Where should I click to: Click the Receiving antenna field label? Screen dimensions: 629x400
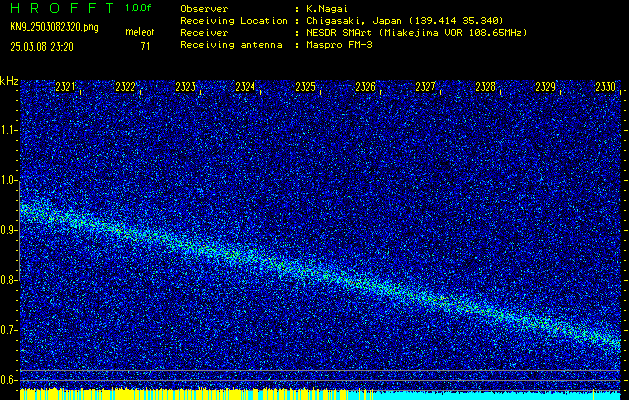[231, 45]
